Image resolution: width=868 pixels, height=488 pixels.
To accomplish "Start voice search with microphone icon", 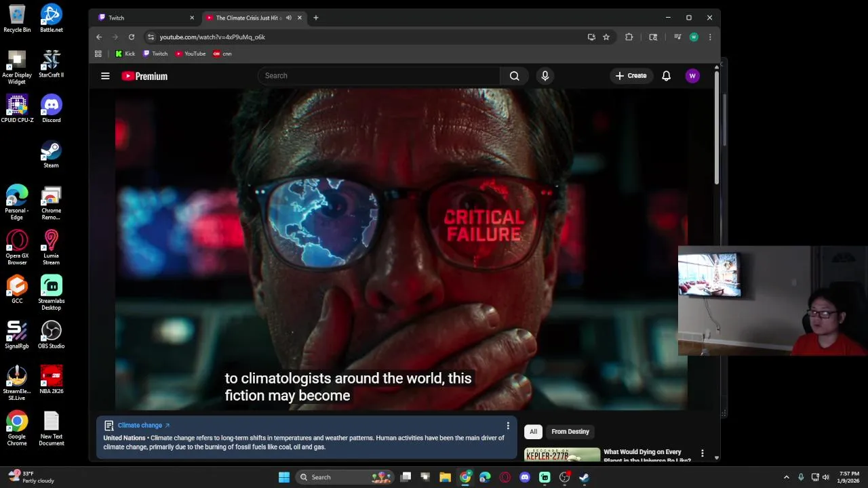I will point(545,76).
